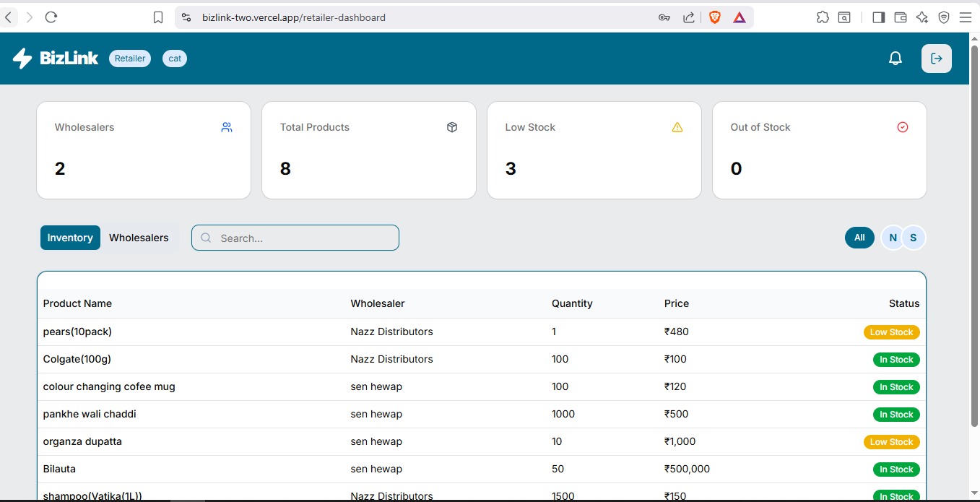Click the Wholesalers card people icon

click(x=227, y=127)
